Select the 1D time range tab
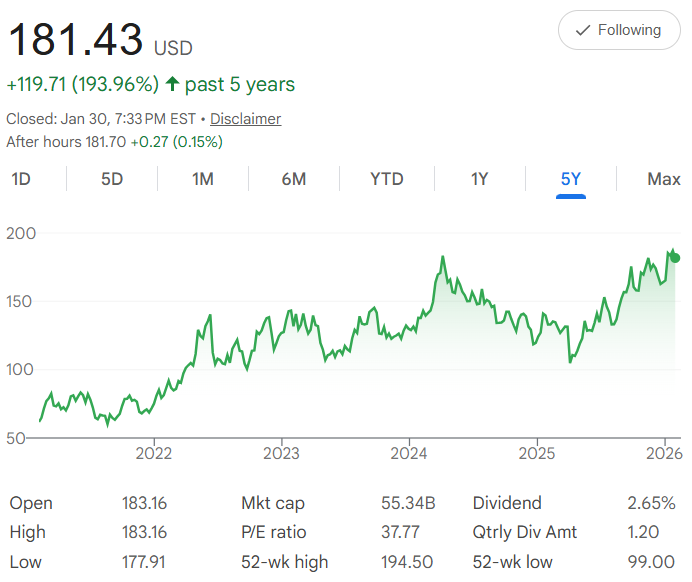 [x=20, y=179]
